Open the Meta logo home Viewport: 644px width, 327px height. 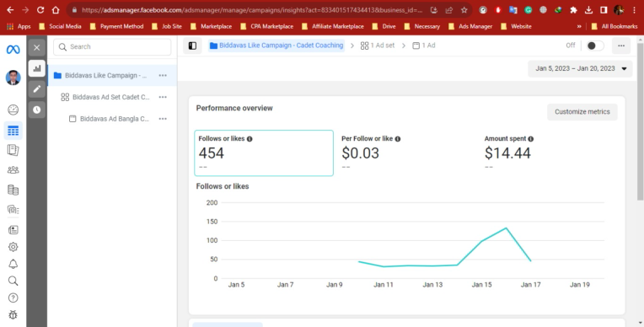[x=13, y=49]
